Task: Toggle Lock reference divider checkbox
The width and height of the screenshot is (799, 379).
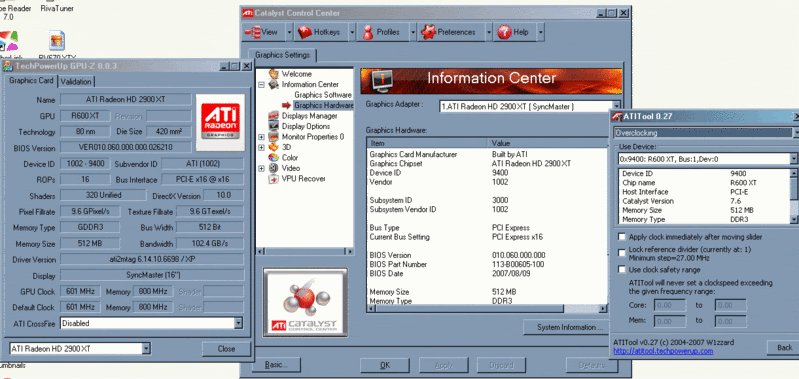Action: [x=622, y=253]
